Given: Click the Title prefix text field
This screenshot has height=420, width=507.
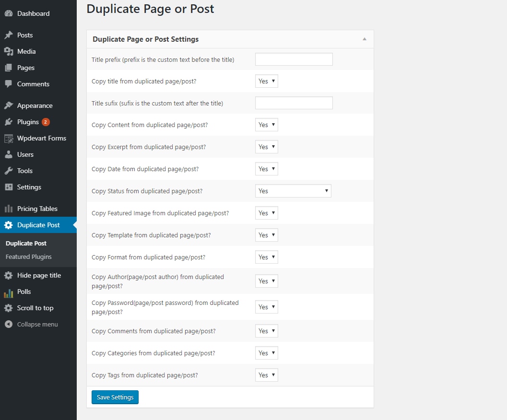Looking at the screenshot, I should click(x=294, y=59).
